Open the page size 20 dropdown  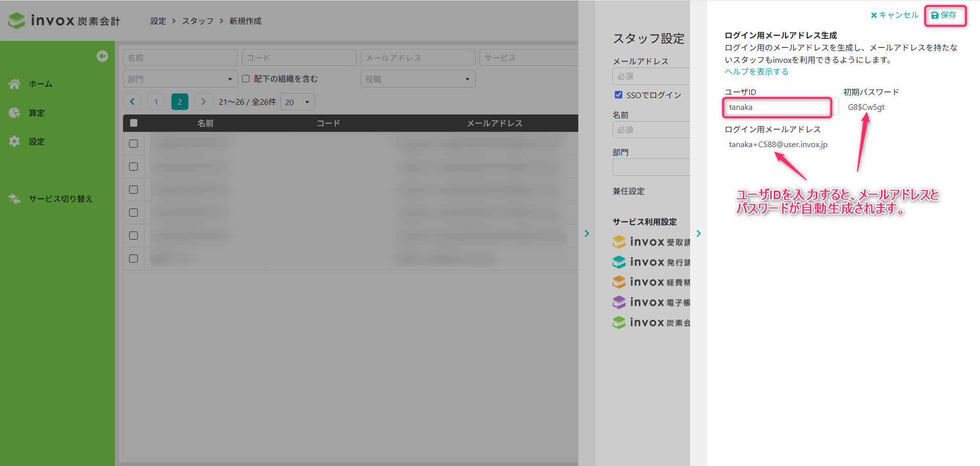coord(297,102)
